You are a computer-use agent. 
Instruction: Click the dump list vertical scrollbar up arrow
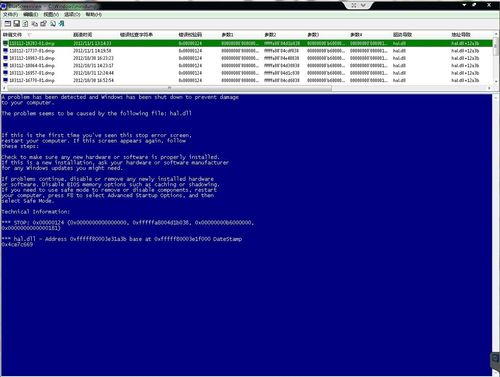click(x=496, y=34)
